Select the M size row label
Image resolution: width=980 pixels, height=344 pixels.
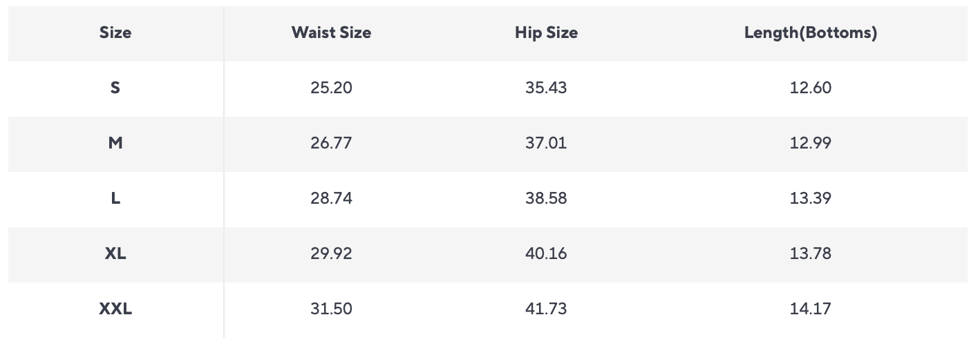pos(115,143)
